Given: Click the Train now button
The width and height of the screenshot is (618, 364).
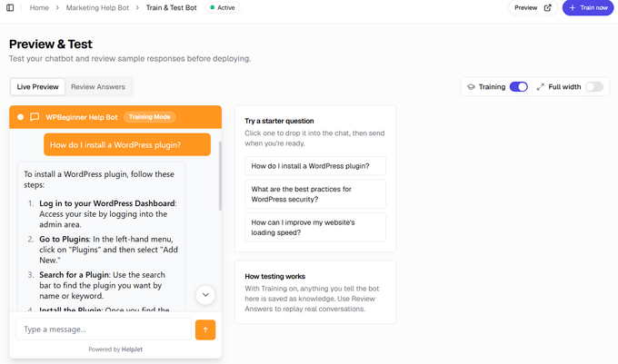Looking at the screenshot, I should (588, 8).
